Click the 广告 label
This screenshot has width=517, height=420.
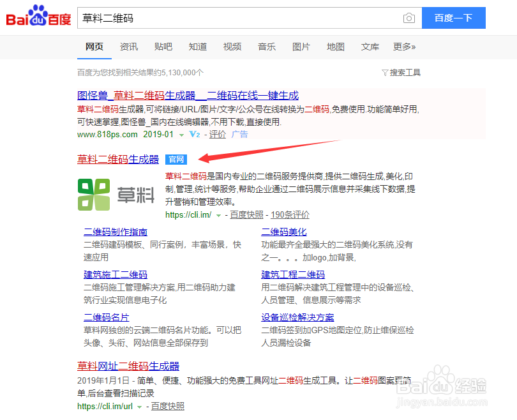240,135
